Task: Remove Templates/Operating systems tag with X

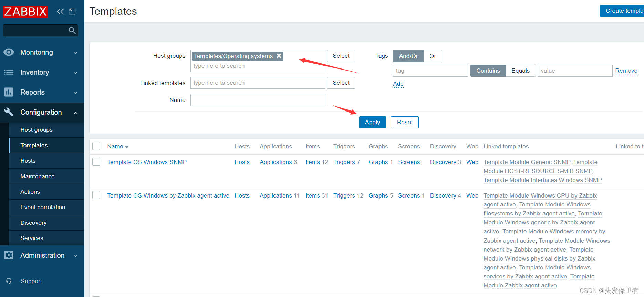Action: 279,56
